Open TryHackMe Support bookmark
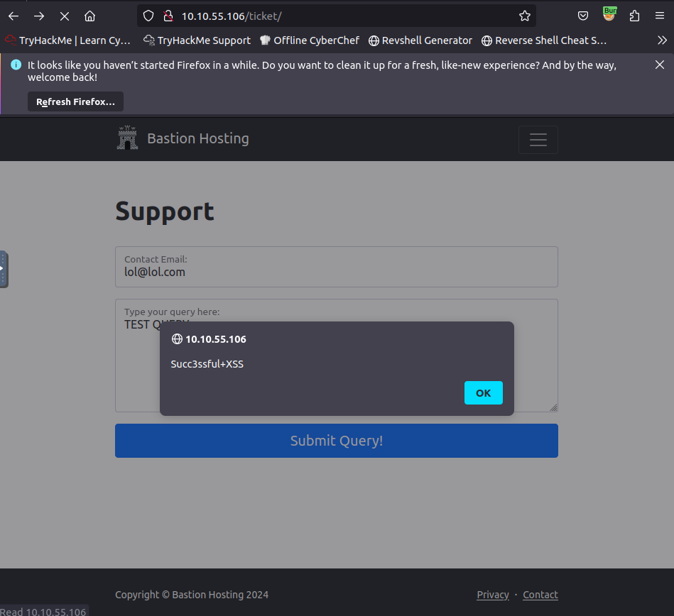 tap(197, 40)
